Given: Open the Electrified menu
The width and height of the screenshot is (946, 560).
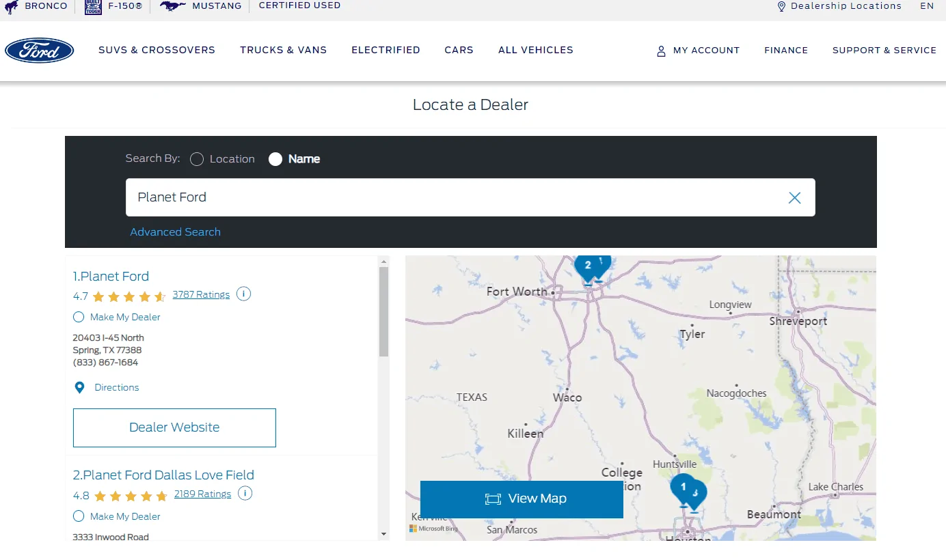Looking at the screenshot, I should [386, 50].
